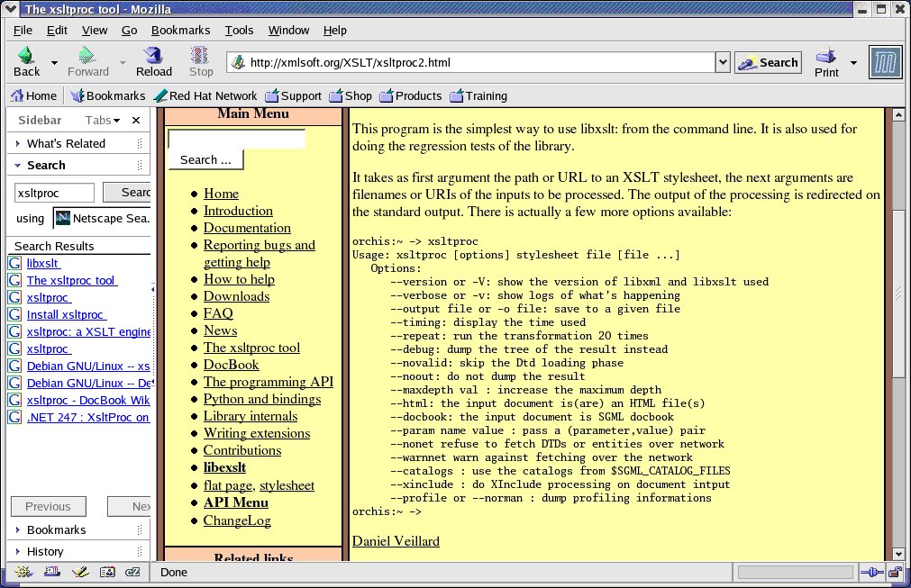Open the File menu

click(23, 31)
